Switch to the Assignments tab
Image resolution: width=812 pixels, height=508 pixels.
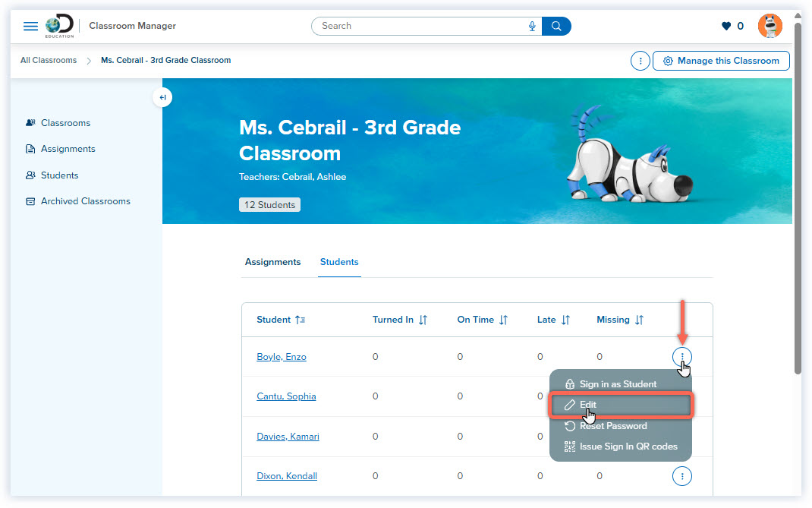(x=272, y=261)
